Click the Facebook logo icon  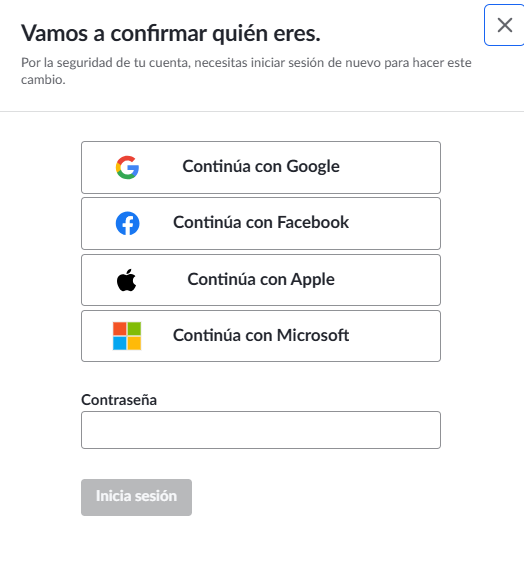(127, 223)
